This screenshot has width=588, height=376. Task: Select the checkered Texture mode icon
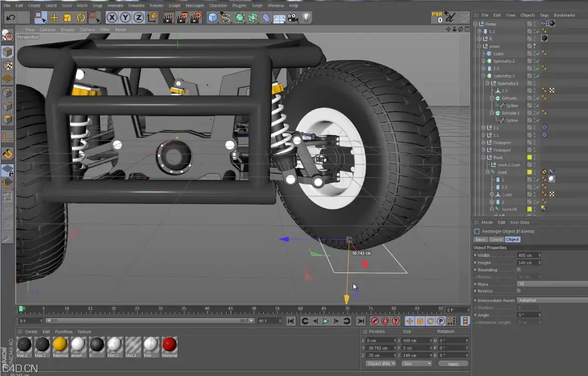pos(7,66)
